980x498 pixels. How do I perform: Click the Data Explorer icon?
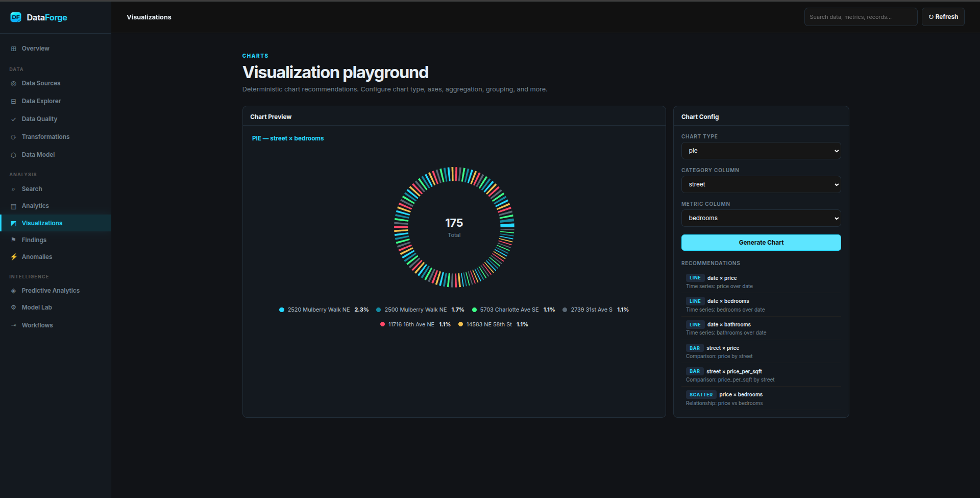click(x=14, y=101)
